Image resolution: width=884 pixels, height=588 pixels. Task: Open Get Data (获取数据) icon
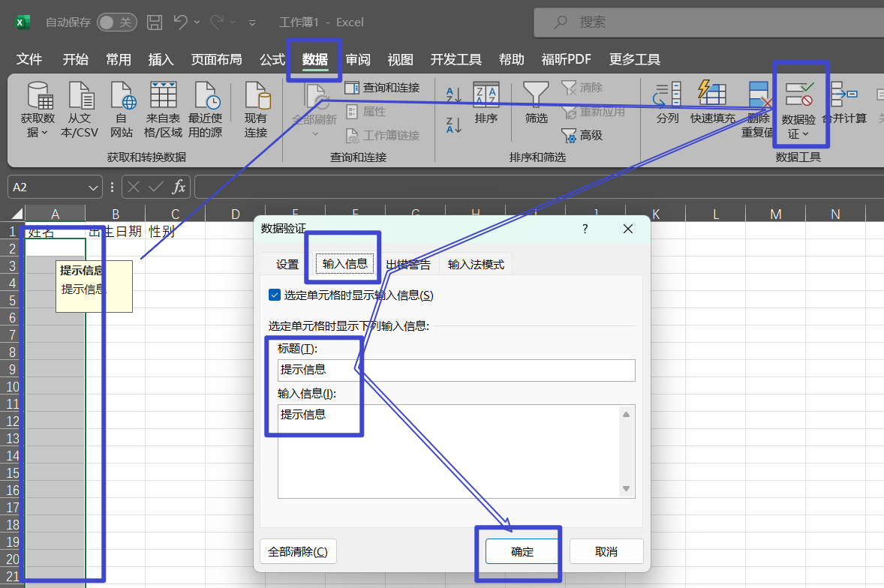point(38,97)
